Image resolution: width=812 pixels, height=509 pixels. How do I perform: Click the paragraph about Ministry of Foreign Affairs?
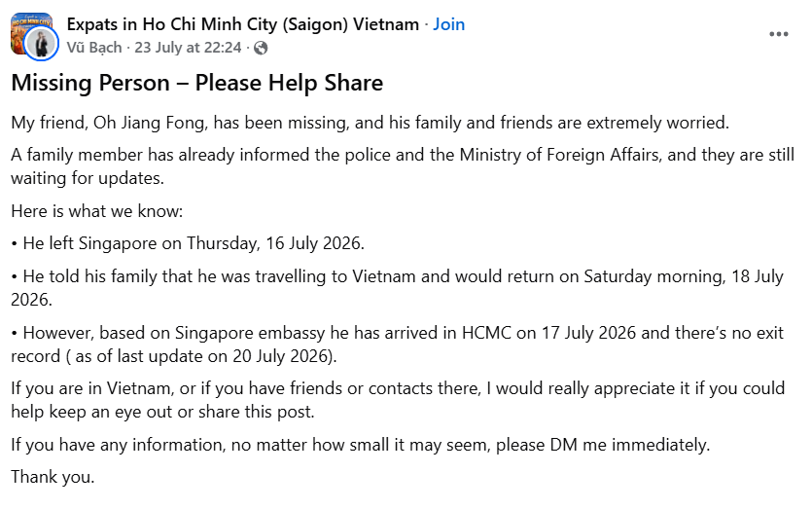pos(403,166)
